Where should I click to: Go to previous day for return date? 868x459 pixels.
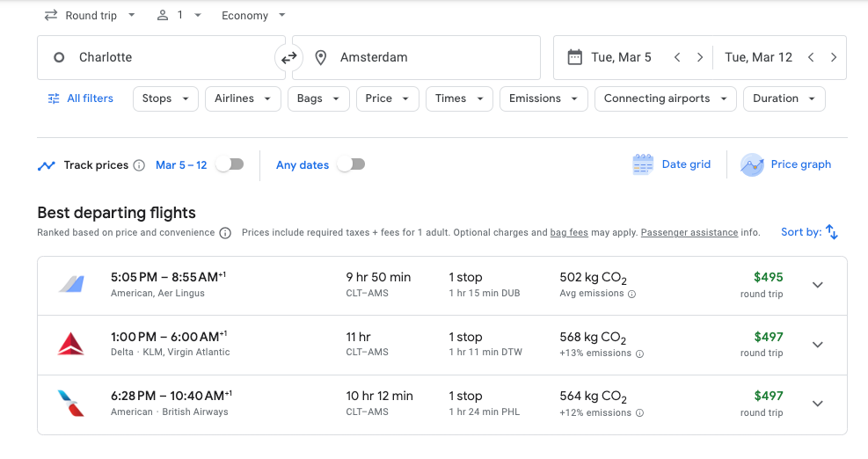tap(811, 58)
